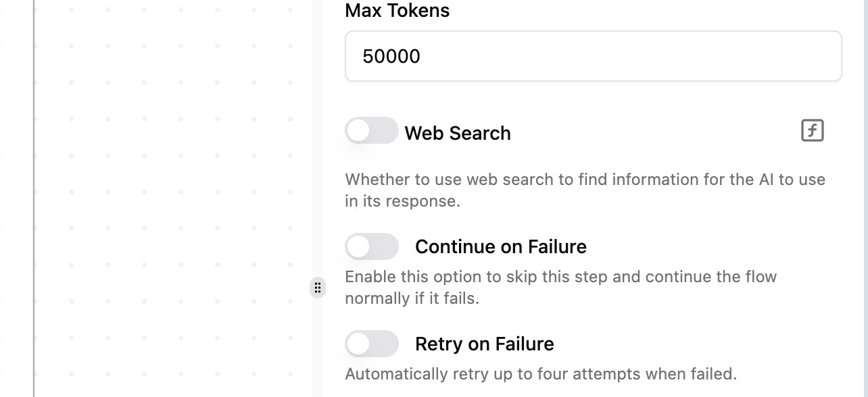Screen dimensions: 868x397
Task: Click the knob of the Retry on Failure switch
Action: 359,344
